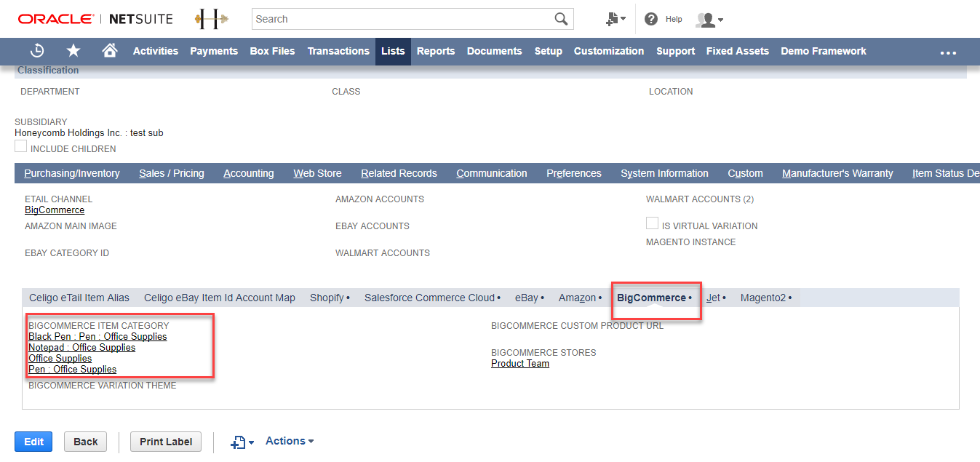This screenshot has width=980, height=462.
Task: Click the Honeycomb company logo
Action: pyautogui.click(x=211, y=19)
